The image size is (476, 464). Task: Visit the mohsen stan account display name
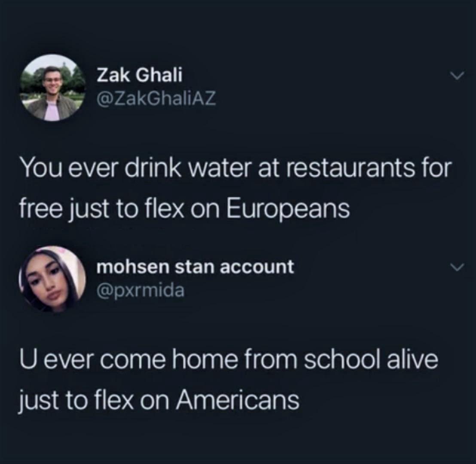[195, 267]
